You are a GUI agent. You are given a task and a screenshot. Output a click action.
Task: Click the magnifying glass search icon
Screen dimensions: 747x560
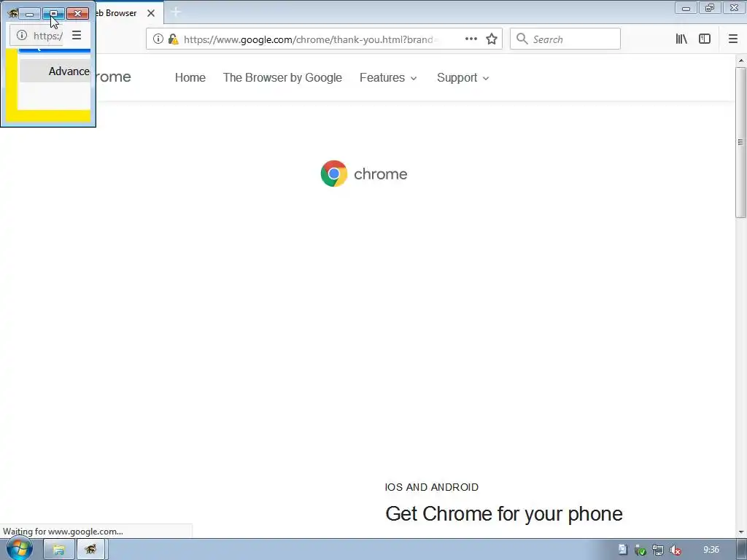(x=522, y=39)
